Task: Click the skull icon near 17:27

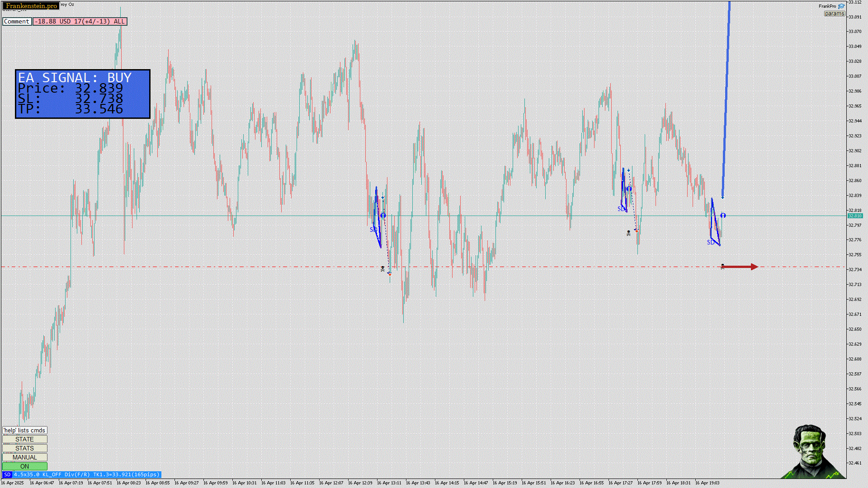Action: (628, 233)
